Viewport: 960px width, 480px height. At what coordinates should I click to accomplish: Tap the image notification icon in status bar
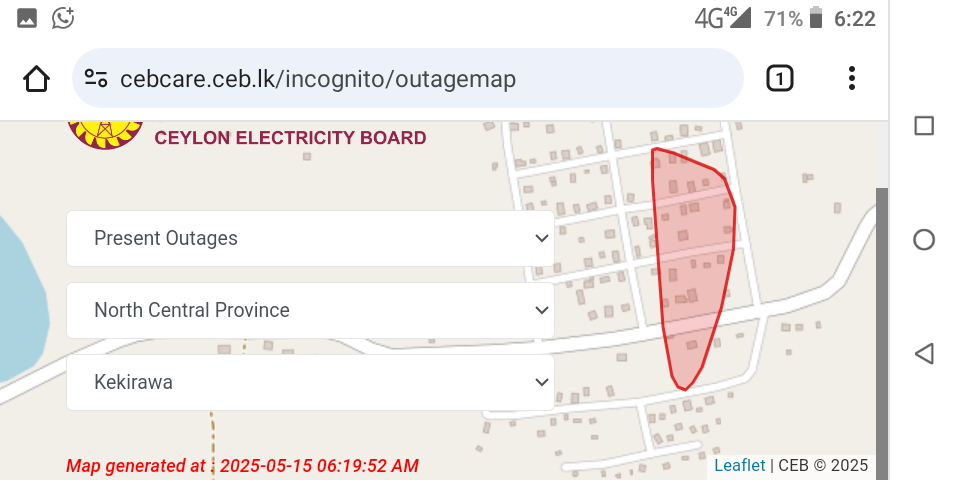[27, 18]
